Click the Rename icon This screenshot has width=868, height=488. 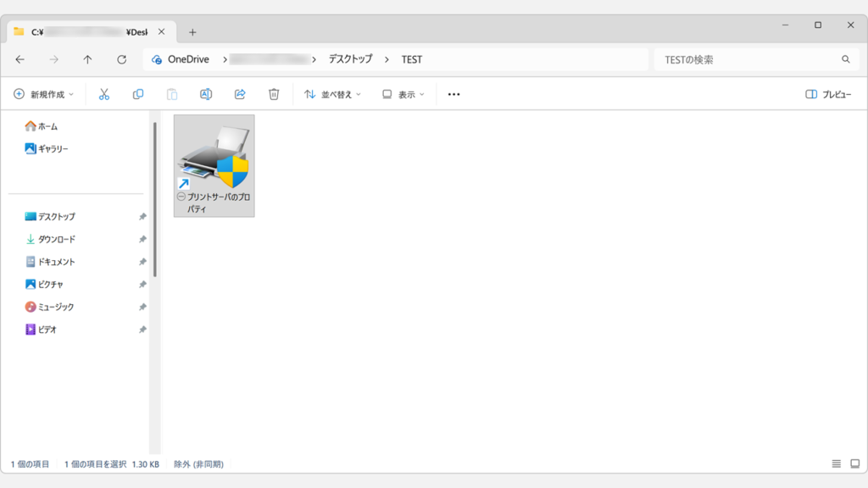coord(206,95)
